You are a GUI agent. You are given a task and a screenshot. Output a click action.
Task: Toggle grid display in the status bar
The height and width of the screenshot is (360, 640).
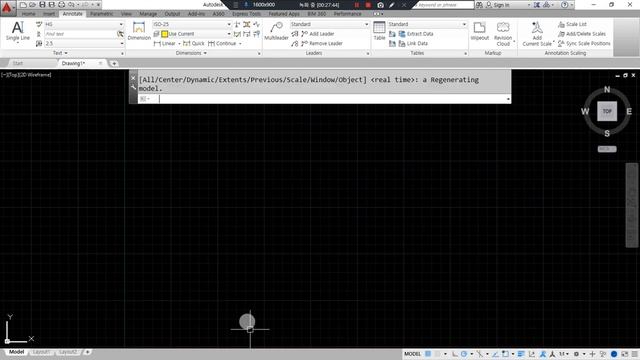428,354
